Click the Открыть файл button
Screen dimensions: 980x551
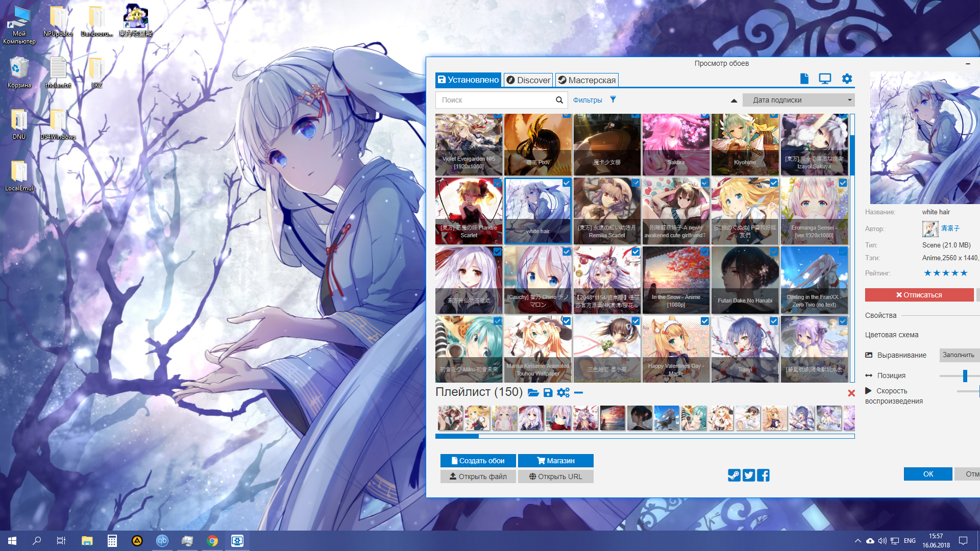point(478,477)
